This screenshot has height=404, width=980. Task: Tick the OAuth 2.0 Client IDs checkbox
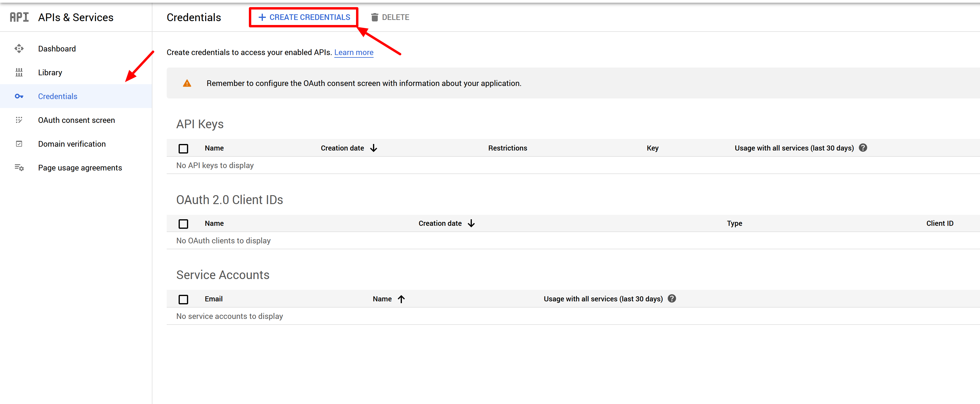pos(183,224)
